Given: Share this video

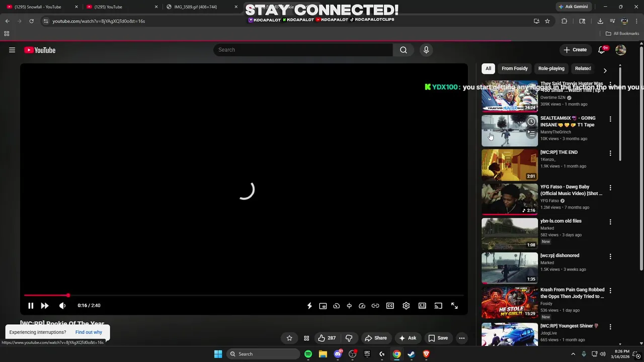Looking at the screenshot, I should [x=376, y=338].
